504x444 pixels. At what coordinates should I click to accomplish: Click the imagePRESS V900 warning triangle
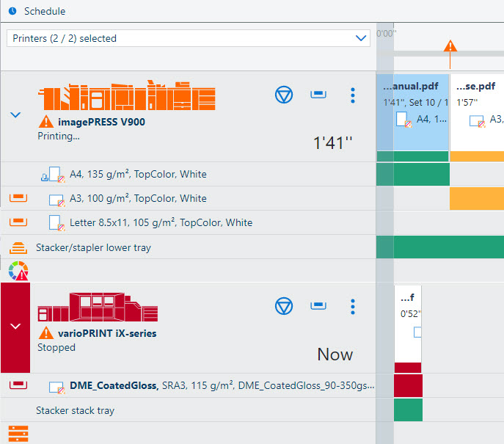[x=46, y=122]
